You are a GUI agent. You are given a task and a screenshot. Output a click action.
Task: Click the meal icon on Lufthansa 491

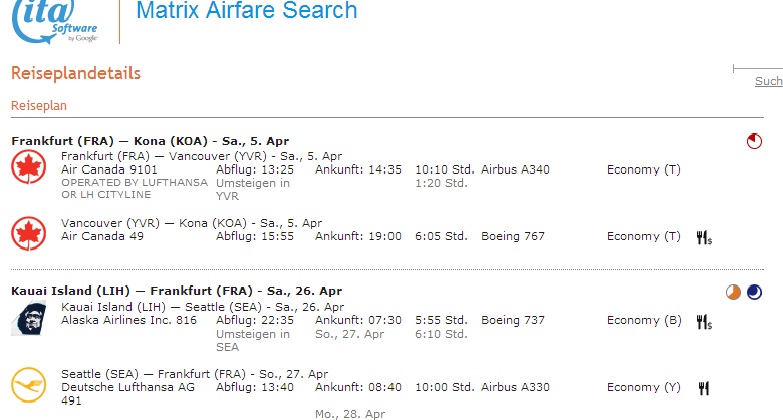click(x=703, y=388)
